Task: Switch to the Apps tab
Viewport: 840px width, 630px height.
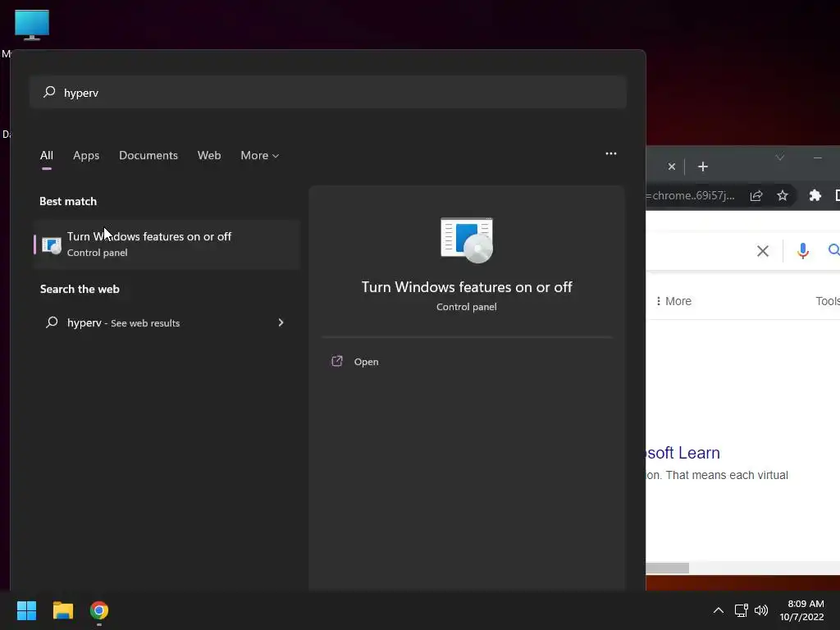Action: (86, 155)
